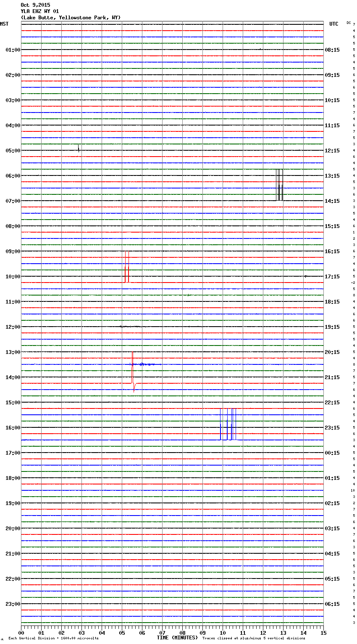
Task: Click minute 10 on the time axis
Action: point(223,633)
